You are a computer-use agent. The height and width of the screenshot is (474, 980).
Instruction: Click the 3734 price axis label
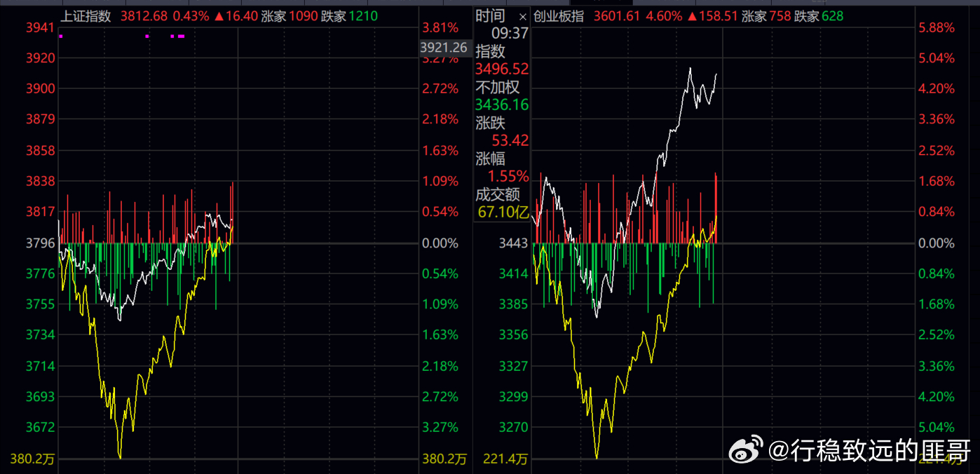coord(40,334)
